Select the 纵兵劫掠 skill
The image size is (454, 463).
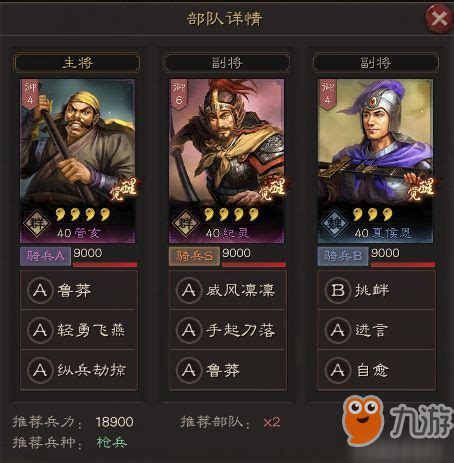pyautogui.click(x=79, y=370)
